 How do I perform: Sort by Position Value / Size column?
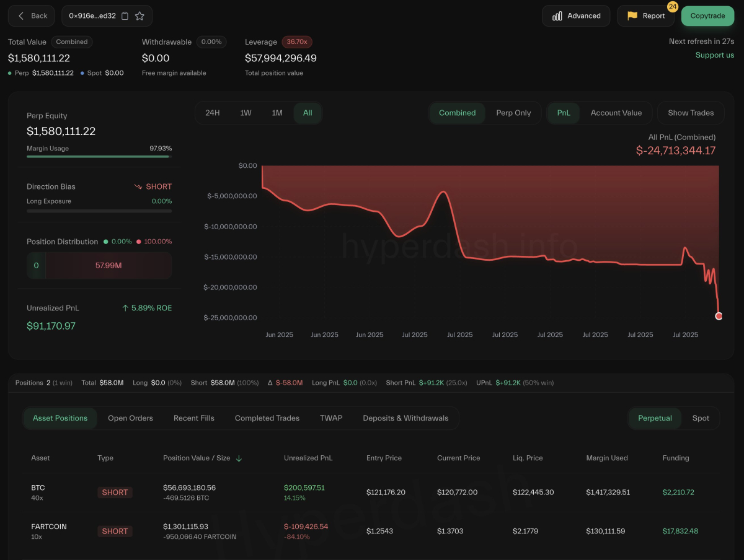[x=197, y=458]
